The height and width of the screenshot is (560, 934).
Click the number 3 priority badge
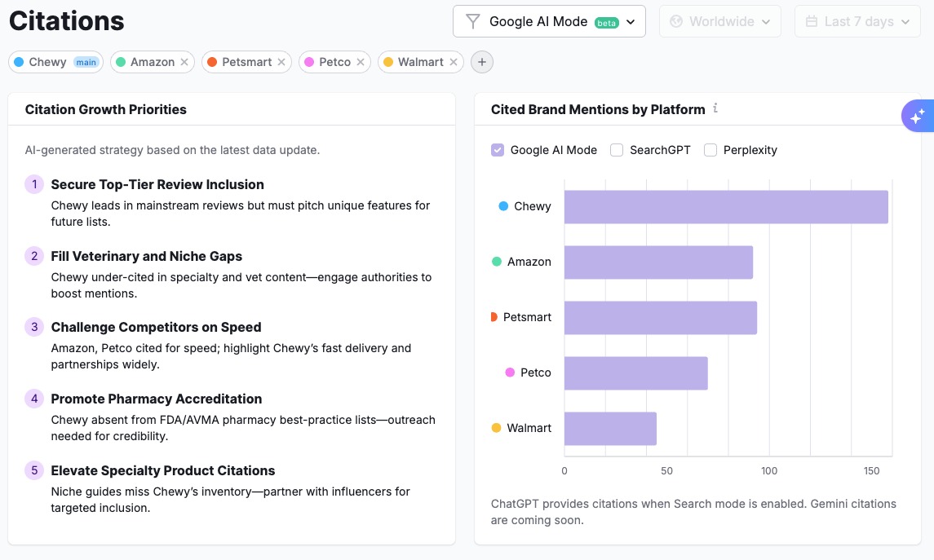pyautogui.click(x=34, y=327)
